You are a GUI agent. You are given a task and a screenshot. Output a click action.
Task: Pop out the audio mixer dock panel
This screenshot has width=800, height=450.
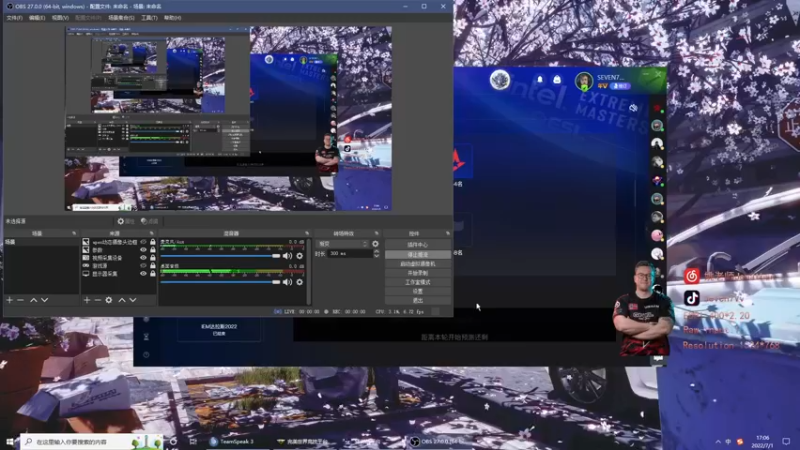307,233
